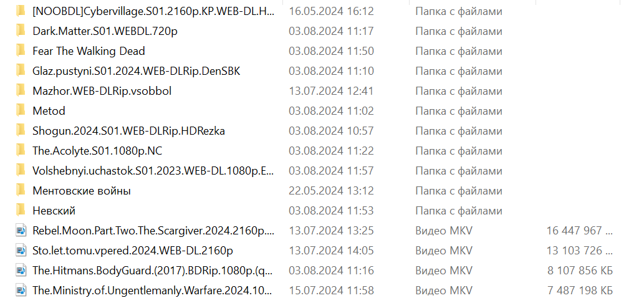Select The.Hitmans.BodyGuard MKV file icon
The height and width of the screenshot is (303, 644).
coord(21,271)
